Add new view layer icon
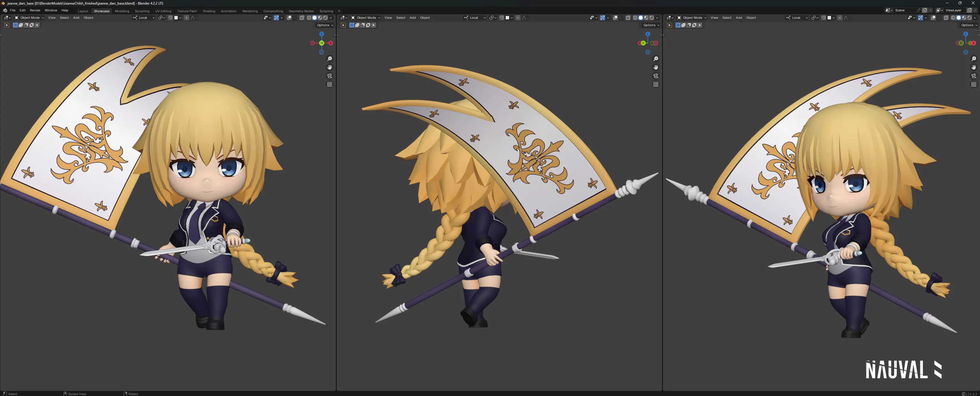Screen dimensions: 980x396 (x=969, y=10)
